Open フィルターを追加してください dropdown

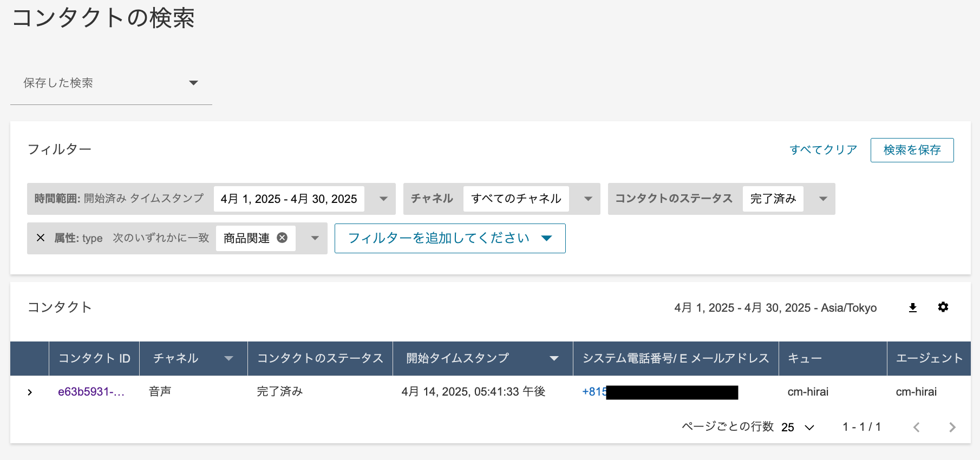(x=450, y=238)
